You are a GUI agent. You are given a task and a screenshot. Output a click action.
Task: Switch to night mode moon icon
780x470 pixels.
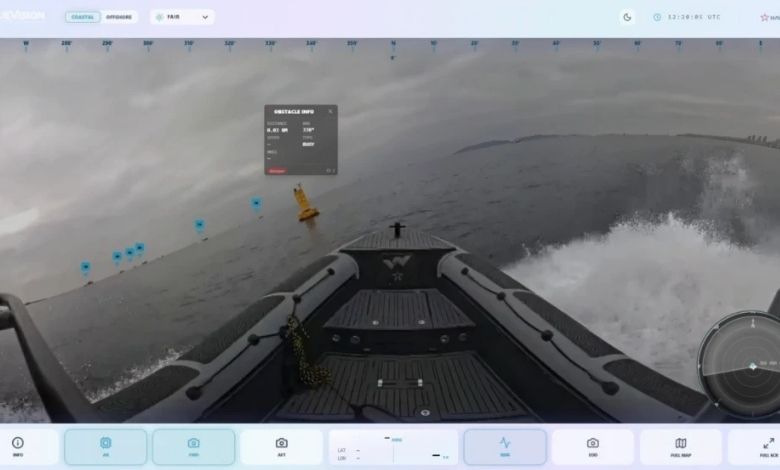[627, 17]
